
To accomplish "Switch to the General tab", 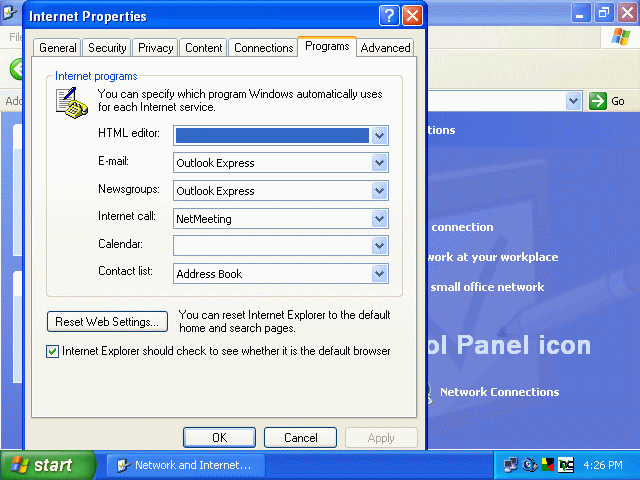I will pos(58,48).
